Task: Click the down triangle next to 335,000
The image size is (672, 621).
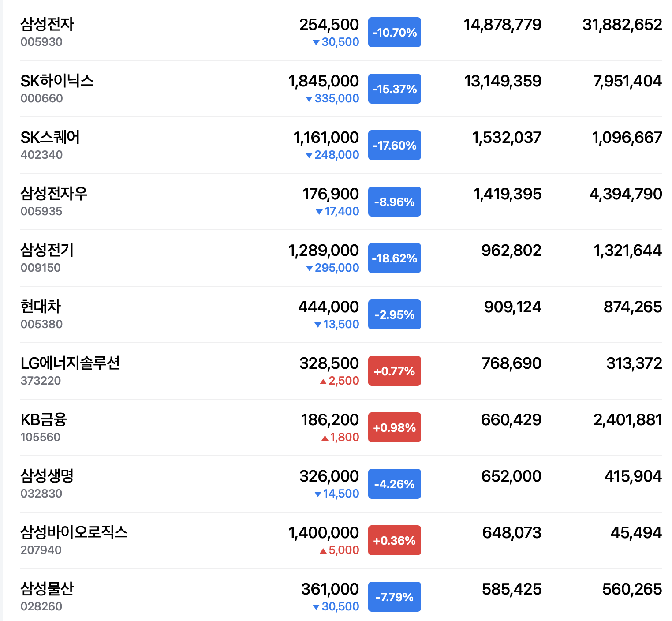Action: pos(309,99)
